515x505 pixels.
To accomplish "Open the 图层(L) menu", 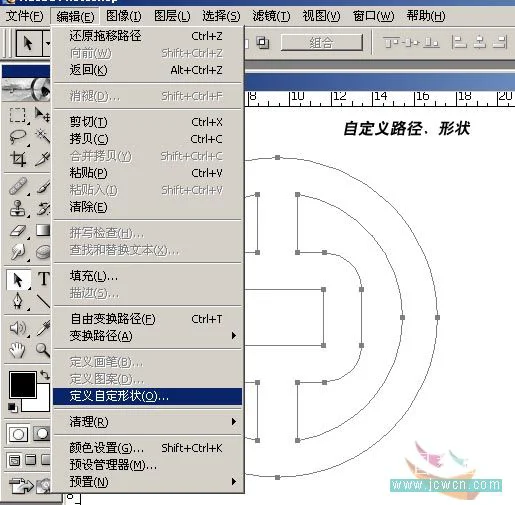I will [x=172, y=16].
